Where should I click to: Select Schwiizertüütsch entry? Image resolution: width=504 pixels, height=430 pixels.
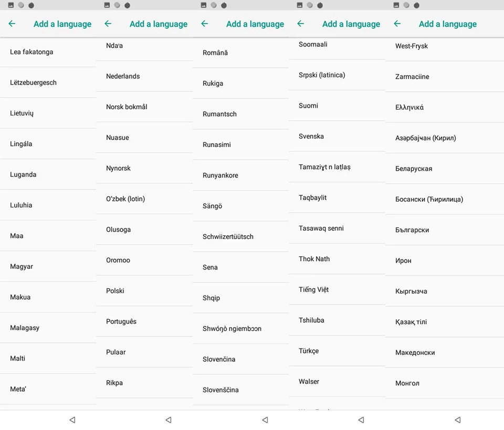pos(241,237)
